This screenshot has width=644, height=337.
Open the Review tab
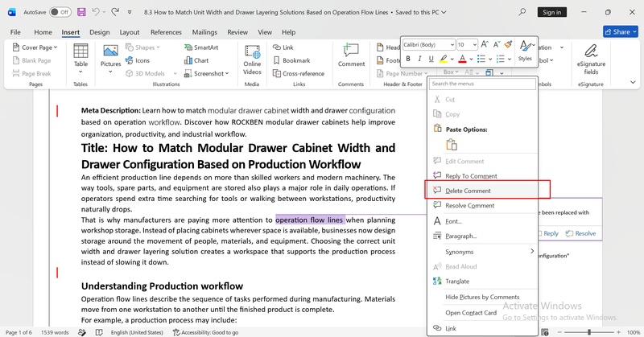[x=237, y=32]
